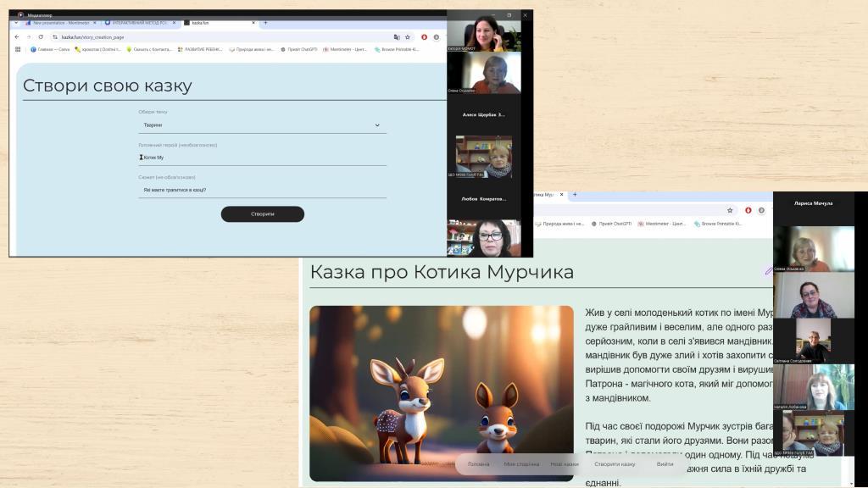This screenshot has width=868, height=488.
Task: Open the red Opera extension icon in the top browser
Action: pyautogui.click(x=424, y=37)
